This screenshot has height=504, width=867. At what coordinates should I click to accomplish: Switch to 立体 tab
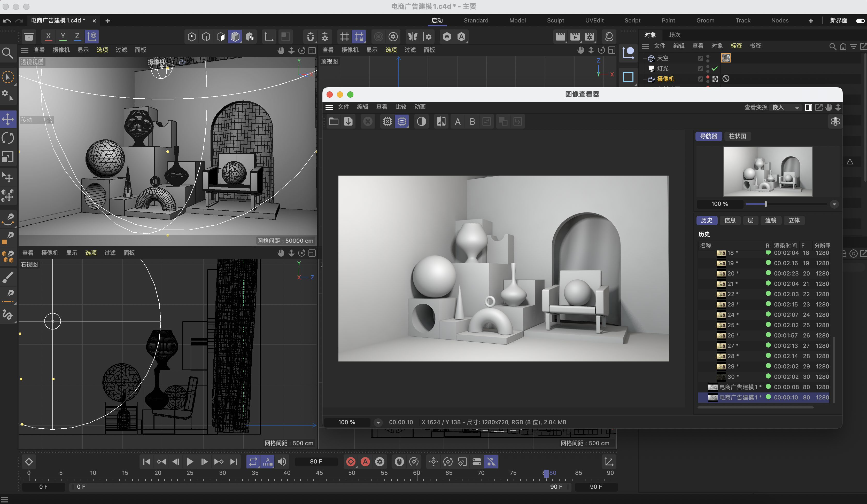(794, 220)
